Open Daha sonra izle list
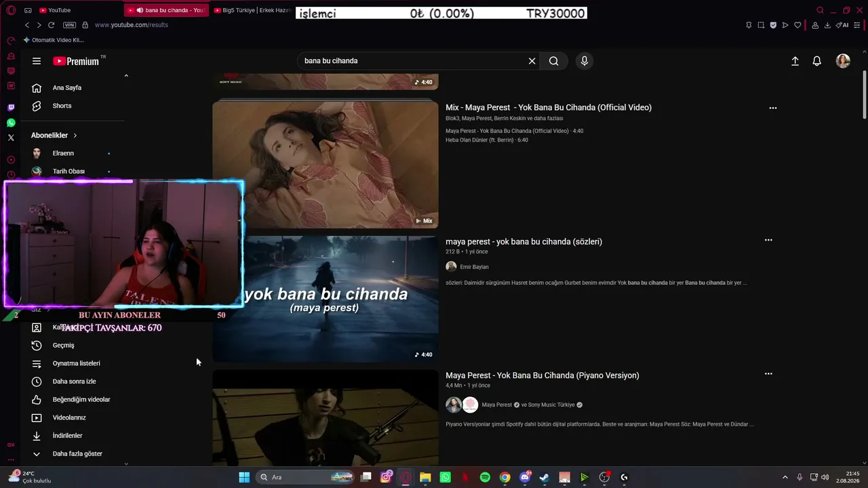 73,382
